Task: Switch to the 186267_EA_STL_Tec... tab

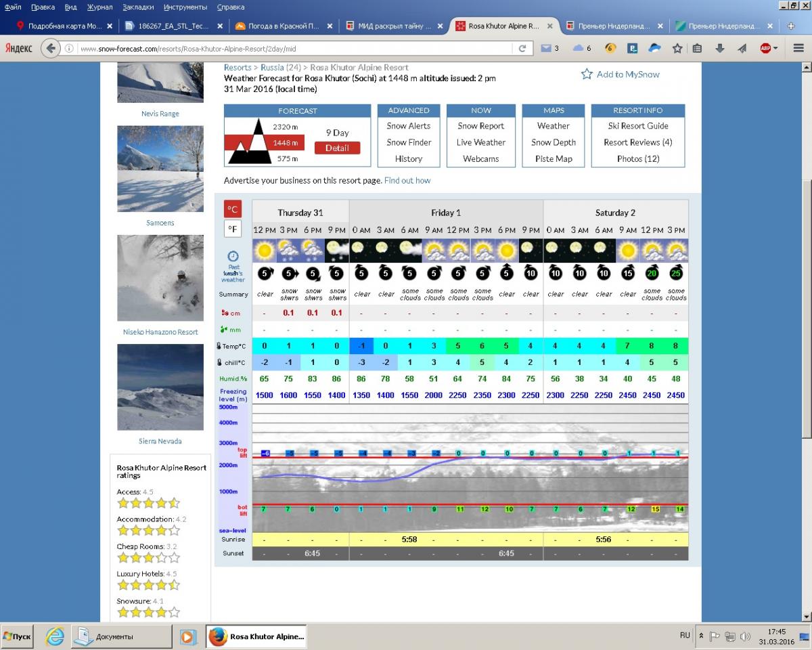Action: [174, 26]
